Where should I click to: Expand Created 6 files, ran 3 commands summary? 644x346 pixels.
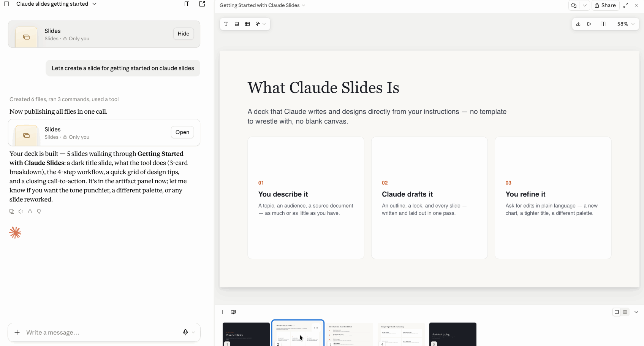[64, 99]
